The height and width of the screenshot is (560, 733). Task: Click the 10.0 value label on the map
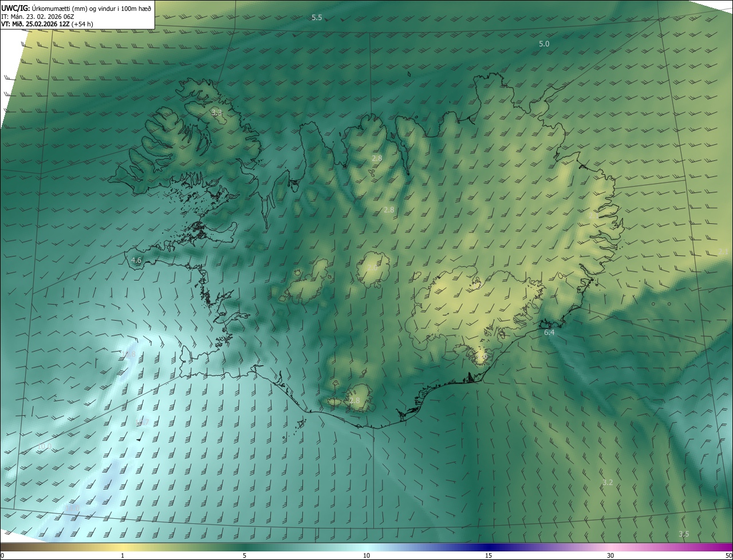(x=44, y=447)
